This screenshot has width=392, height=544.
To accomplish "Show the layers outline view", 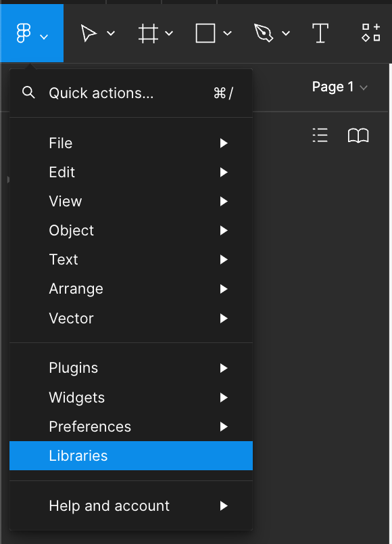I will tap(320, 135).
